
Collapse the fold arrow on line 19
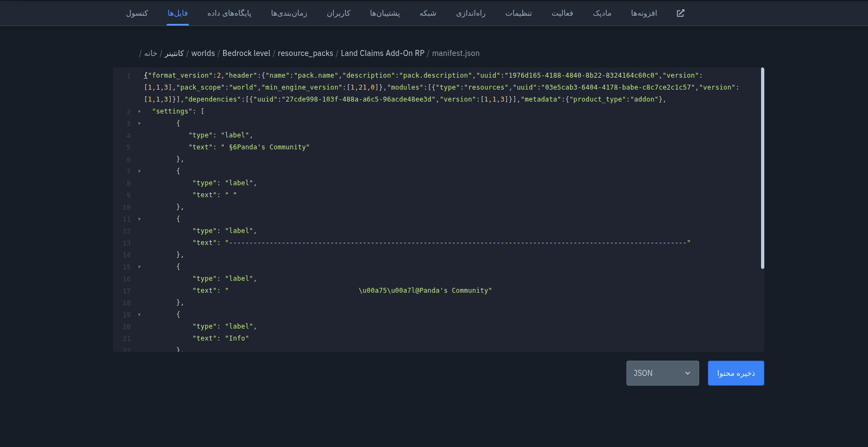point(140,314)
